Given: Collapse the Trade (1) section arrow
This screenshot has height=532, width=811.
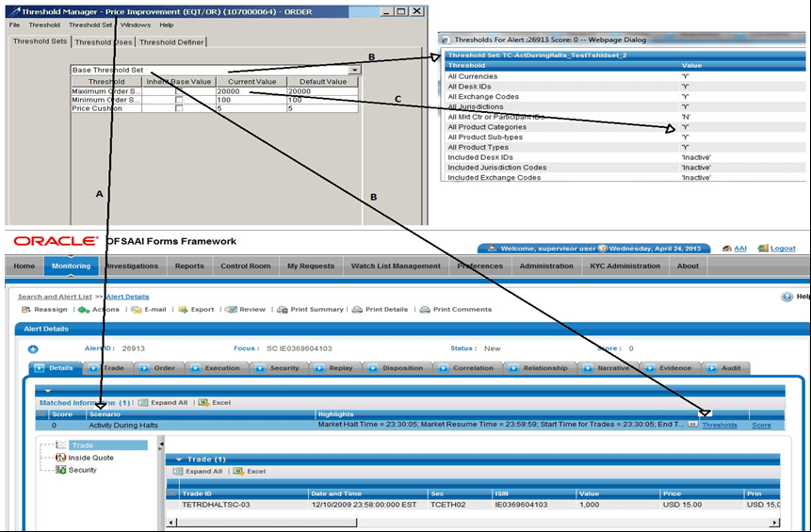Looking at the screenshot, I should coord(180,459).
